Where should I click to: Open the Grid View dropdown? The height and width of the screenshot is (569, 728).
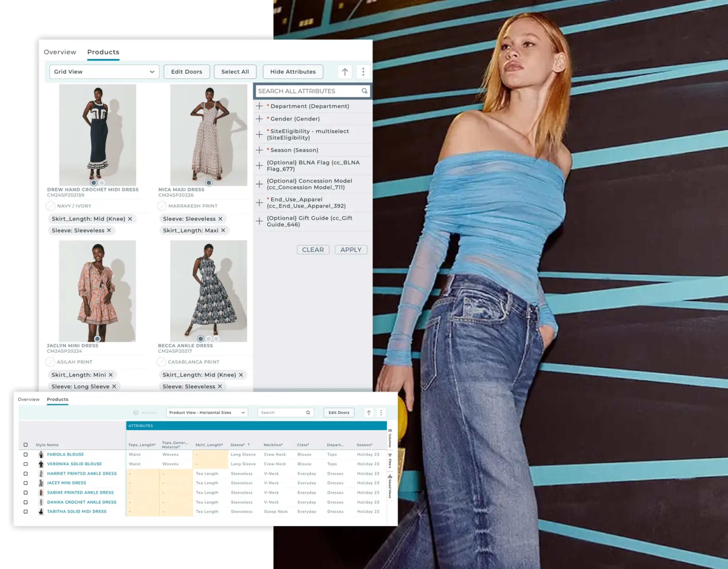tap(104, 71)
